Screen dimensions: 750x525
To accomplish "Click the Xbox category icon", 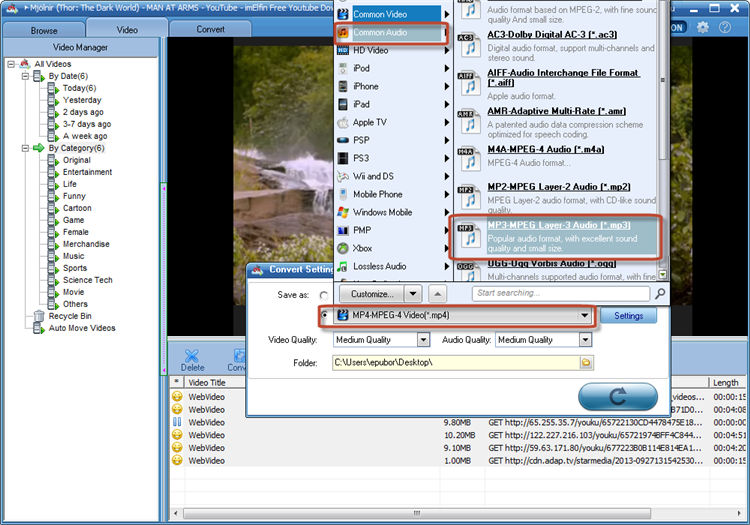I will tap(343, 248).
